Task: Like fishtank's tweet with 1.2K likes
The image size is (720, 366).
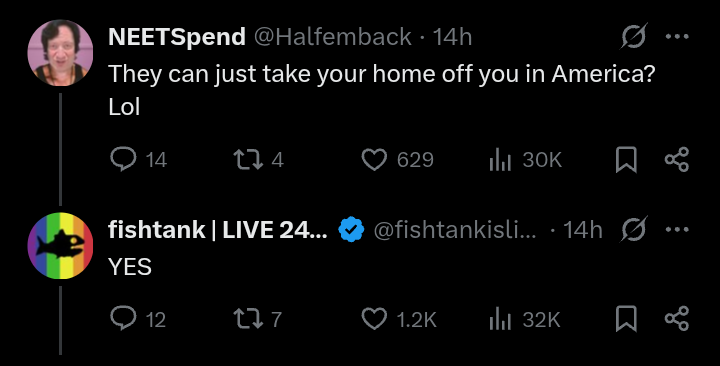Action: tap(399, 319)
